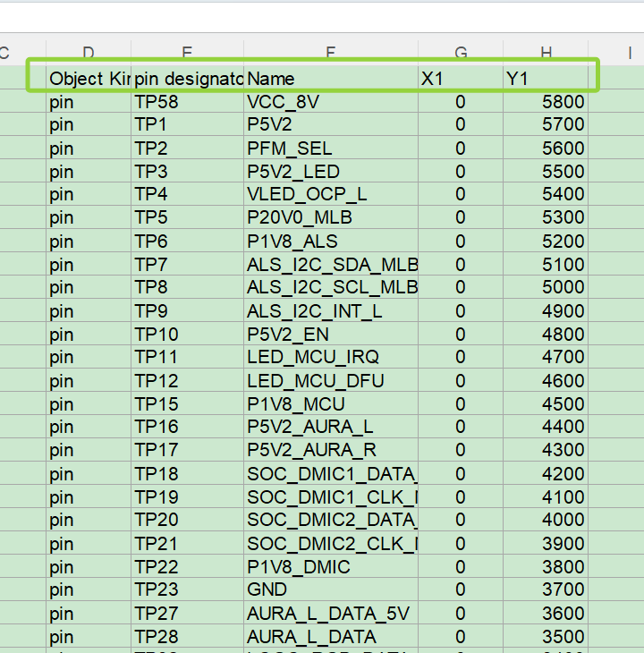Click the 'X1' header cell
The height and width of the screenshot is (653, 644).
461,78
